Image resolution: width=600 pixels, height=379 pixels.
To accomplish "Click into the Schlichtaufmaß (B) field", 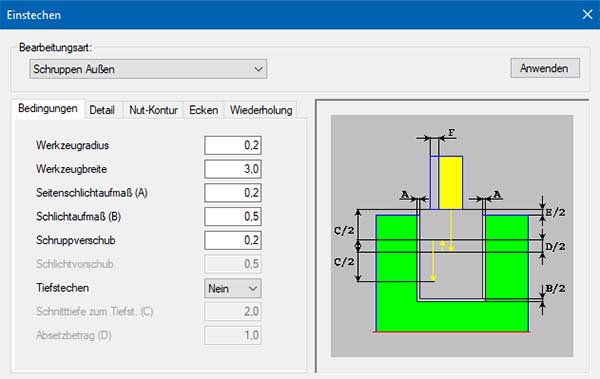I will pyautogui.click(x=233, y=217).
